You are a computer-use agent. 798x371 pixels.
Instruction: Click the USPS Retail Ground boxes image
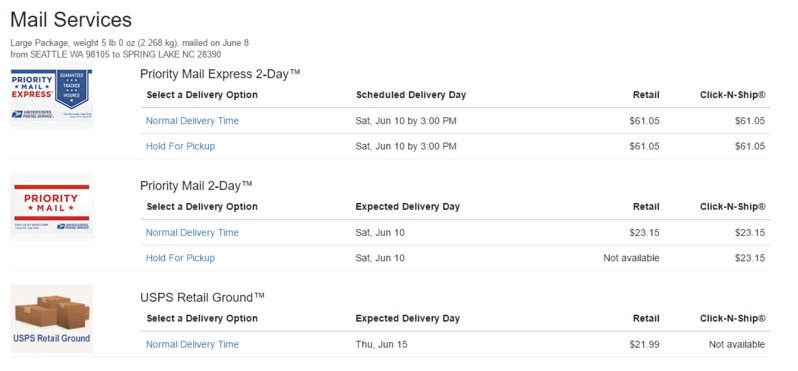[51, 318]
